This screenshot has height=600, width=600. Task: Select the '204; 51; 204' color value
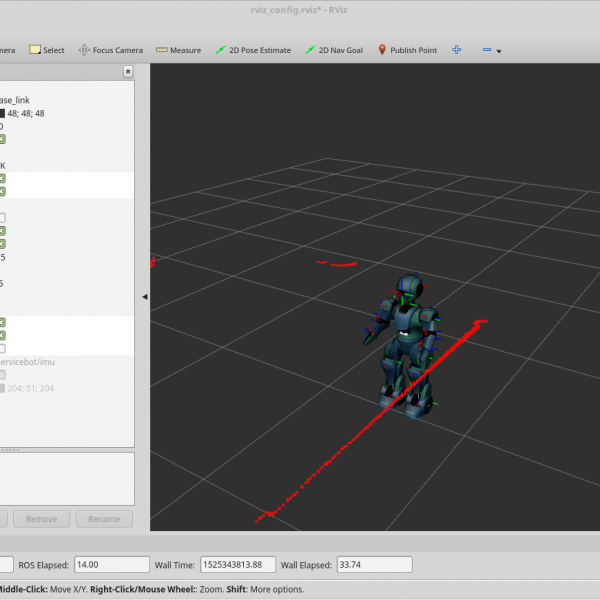pos(31,388)
